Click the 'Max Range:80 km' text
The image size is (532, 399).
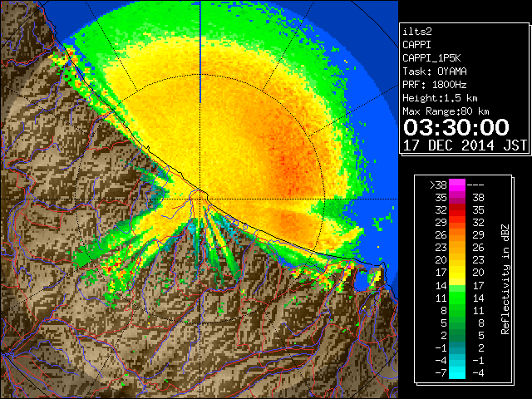coord(446,111)
